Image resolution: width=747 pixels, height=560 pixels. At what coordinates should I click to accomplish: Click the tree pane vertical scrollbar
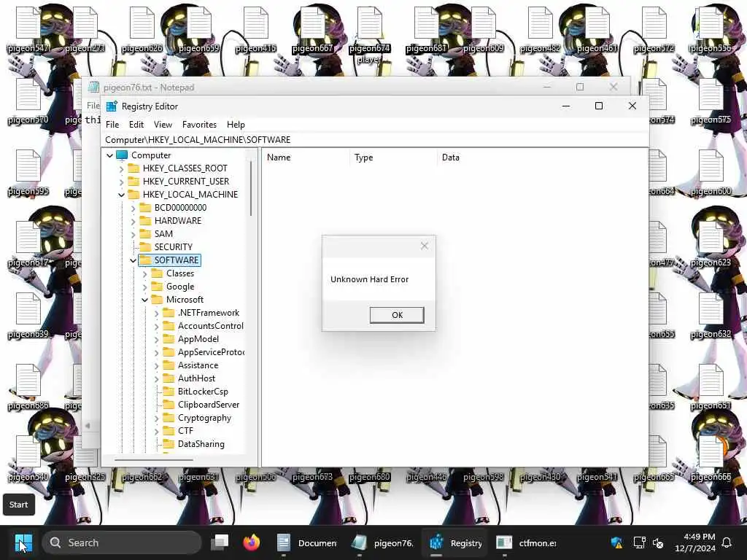click(251, 189)
